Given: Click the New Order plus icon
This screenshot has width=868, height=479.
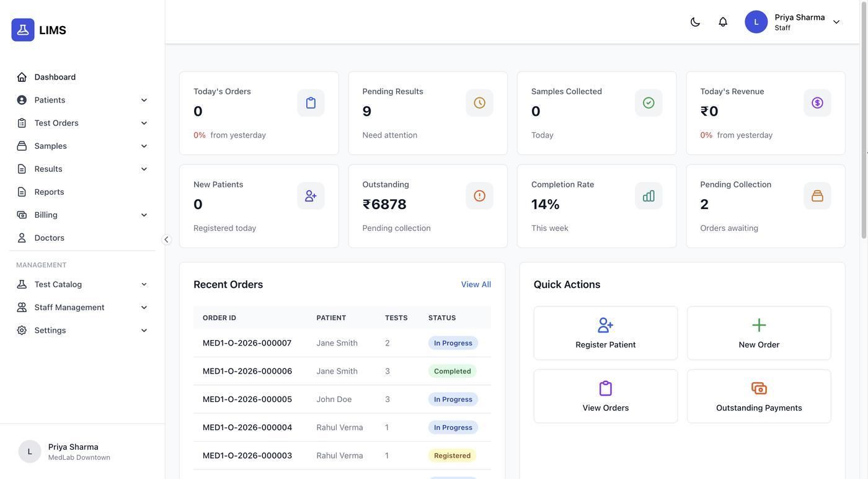Looking at the screenshot, I should coord(759,325).
